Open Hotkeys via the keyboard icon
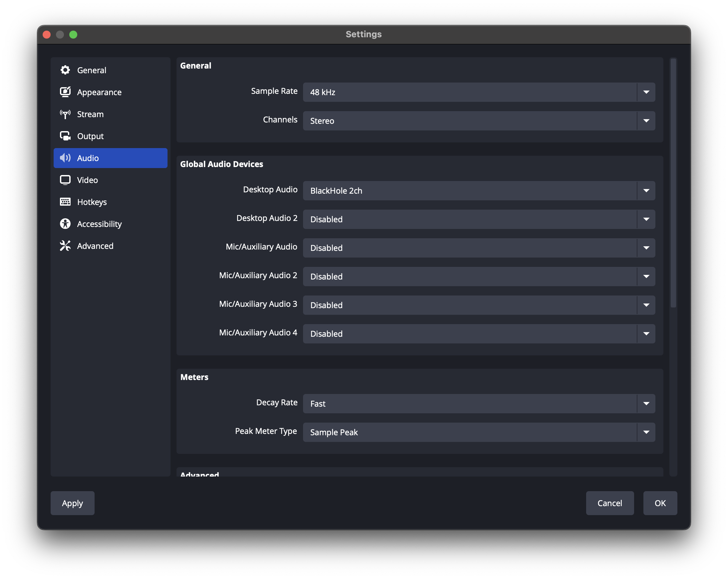Image resolution: width=728 pixels, height=579 pixels. click(x=65, y=202)
